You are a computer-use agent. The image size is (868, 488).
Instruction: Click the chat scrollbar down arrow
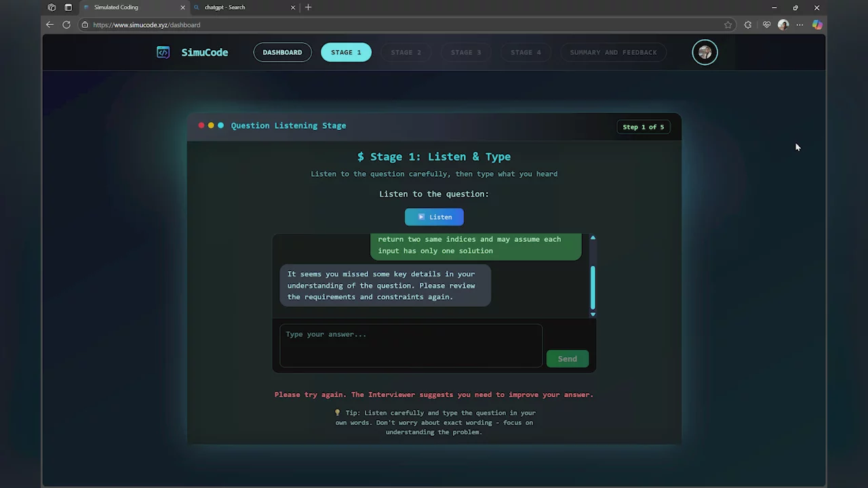tap(593, 314)
